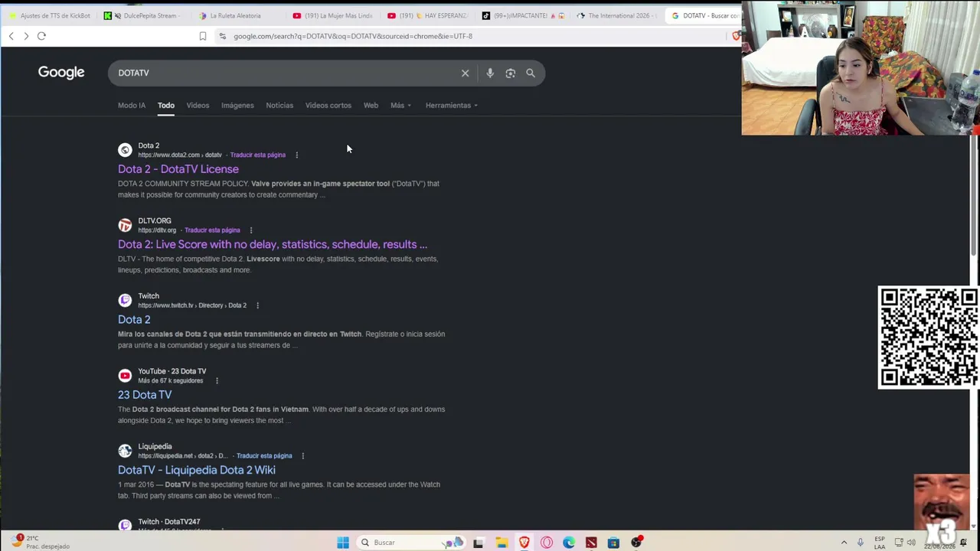
Task: Open the weather widget showing 21°C
Action: click(x=40, y=542)
